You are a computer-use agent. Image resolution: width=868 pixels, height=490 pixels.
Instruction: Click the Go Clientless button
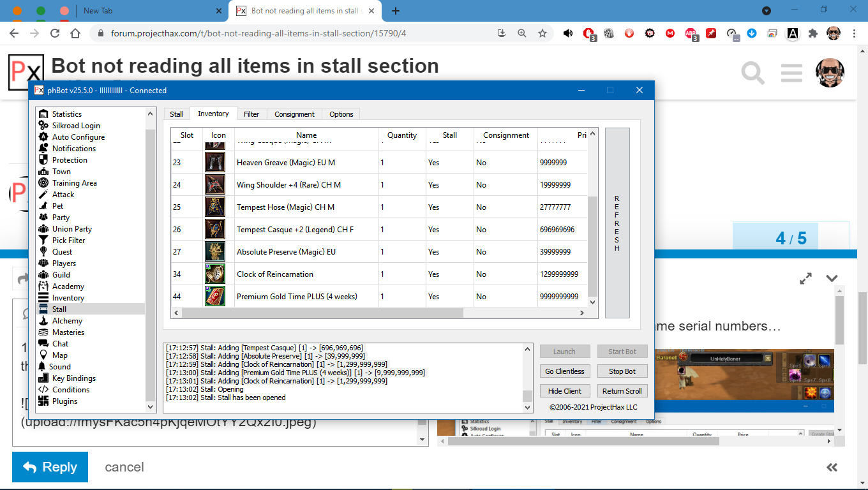(565, 371)
